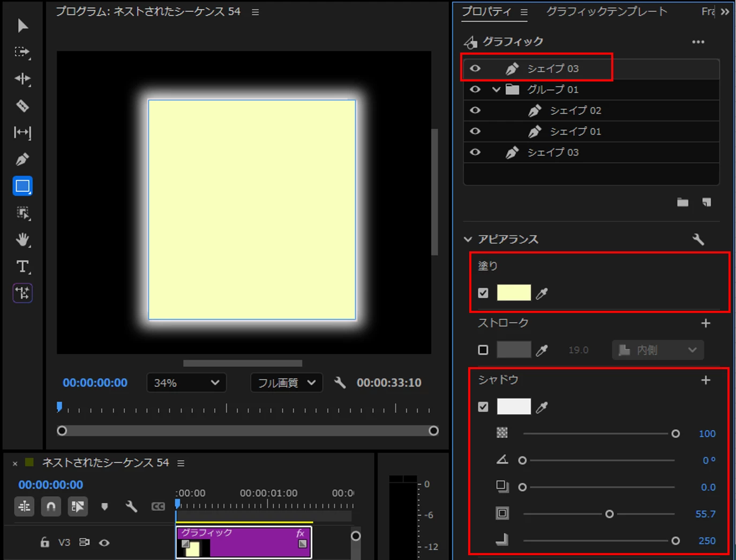Select the シェイプ 02 layer row

click(x=591, y=110)
